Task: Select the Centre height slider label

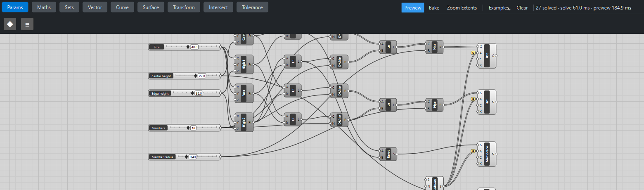Action: (161, 76)
